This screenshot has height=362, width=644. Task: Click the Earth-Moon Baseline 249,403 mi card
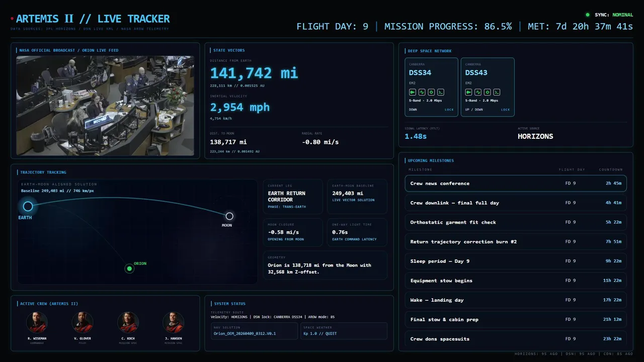tap(357, 197)
